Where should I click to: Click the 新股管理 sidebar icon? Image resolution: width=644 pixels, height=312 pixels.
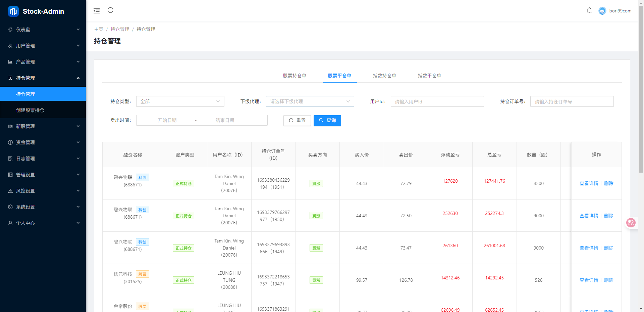tap(10, 126)
